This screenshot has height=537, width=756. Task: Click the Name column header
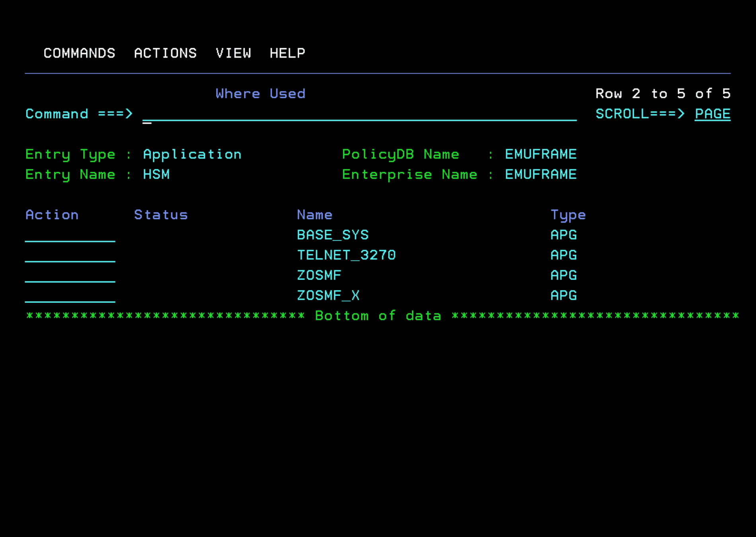point(314,214)
